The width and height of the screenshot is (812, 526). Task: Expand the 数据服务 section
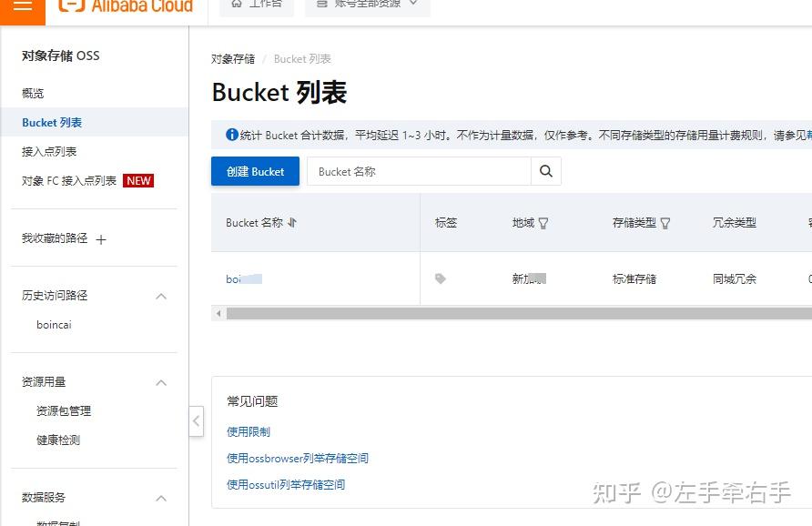(161, 498)
